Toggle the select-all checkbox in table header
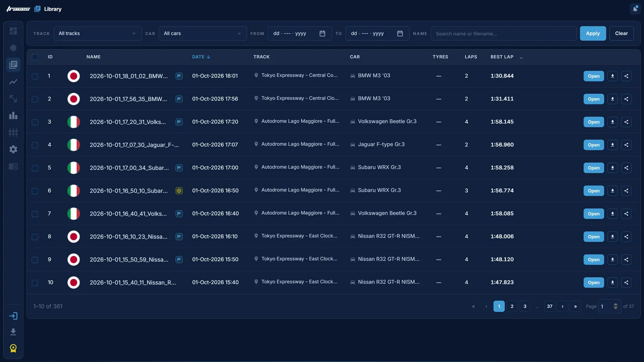The image size is (644, 362). click(35, 57)
